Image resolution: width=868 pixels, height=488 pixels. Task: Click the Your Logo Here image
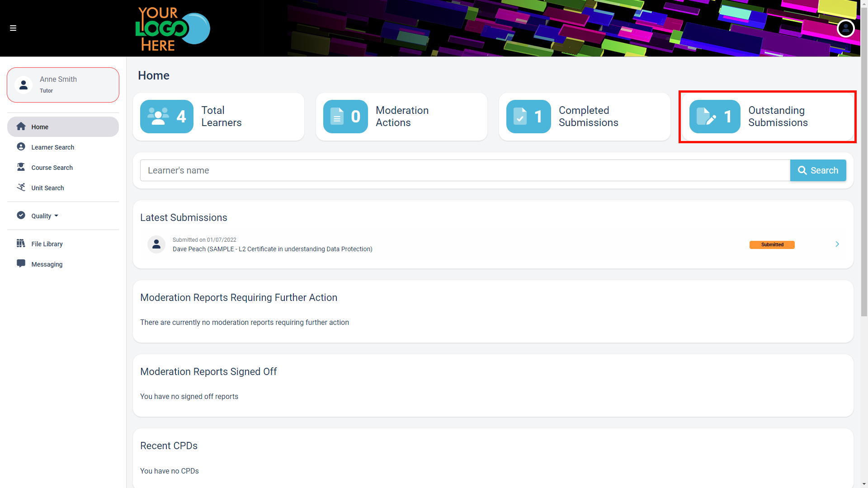tap(173, 28)
